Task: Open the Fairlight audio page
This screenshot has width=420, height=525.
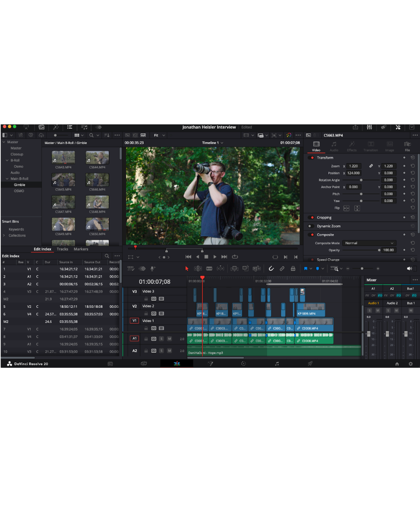Action: [277, 364]
